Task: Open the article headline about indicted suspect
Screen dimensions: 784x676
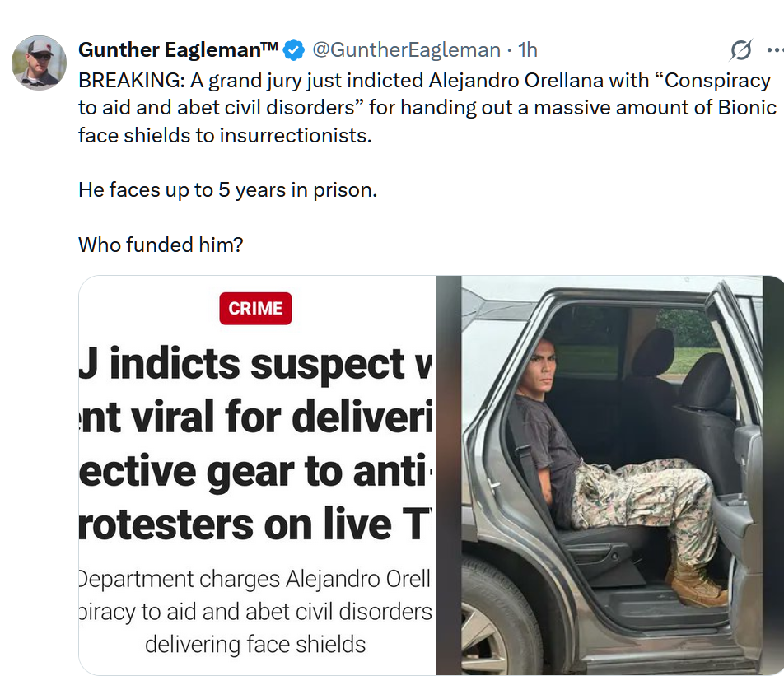Action: 255,445
